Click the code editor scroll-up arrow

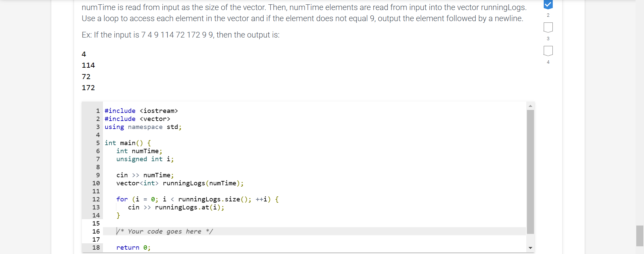click(530, 106)
